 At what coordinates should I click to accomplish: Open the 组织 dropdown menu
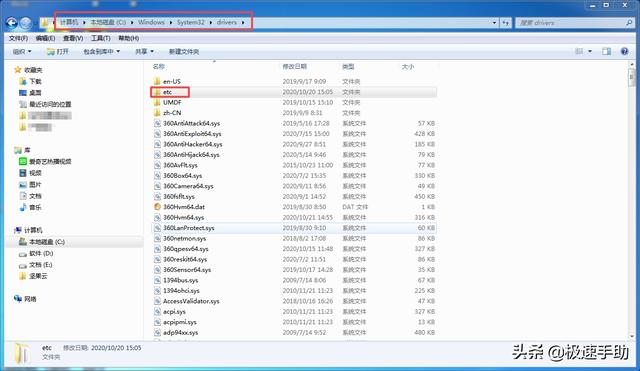tap(22, 51)
